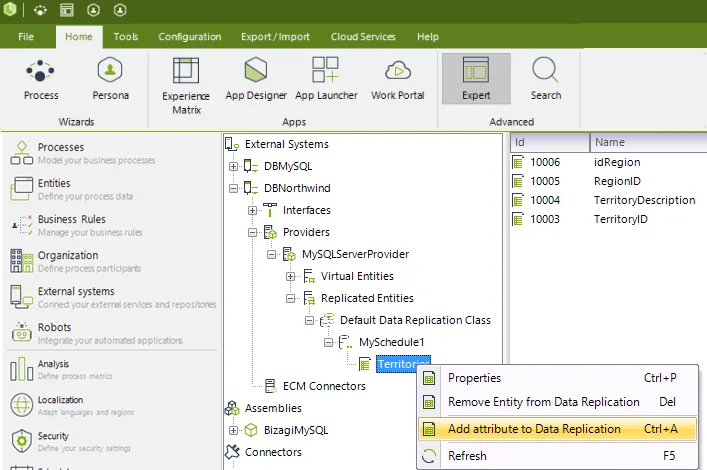
Task: Collapse the MySQLServerProvider node
Action: 271,254
